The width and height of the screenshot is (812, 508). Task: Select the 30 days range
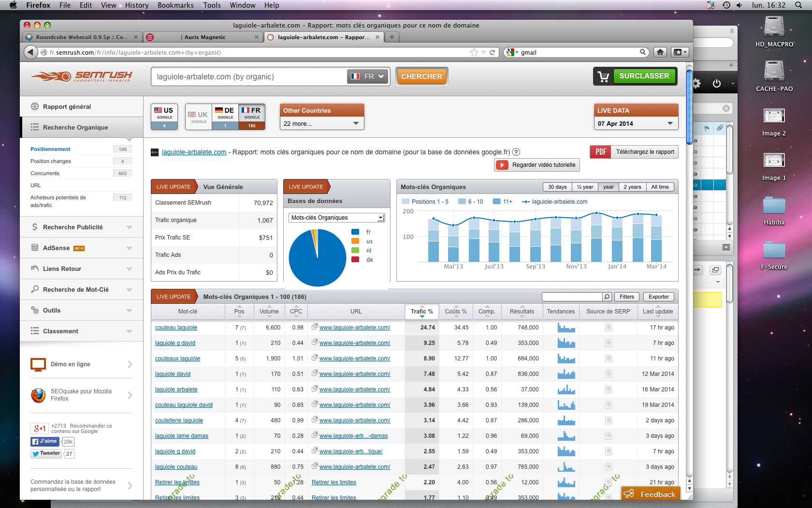557,187
